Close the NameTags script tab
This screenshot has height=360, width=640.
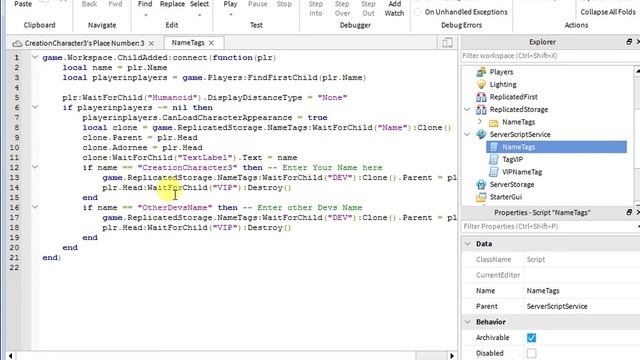[x=211, y=43]
